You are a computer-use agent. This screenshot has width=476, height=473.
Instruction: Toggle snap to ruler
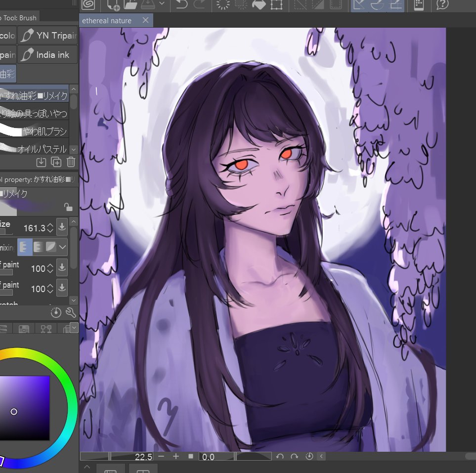pyautogui.click(x=360, y=5)
